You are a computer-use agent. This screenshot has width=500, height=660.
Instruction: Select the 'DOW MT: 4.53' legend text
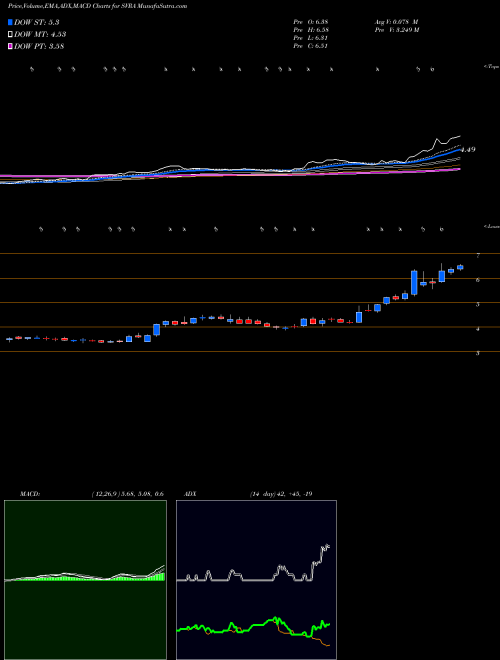tap(40, 35)
